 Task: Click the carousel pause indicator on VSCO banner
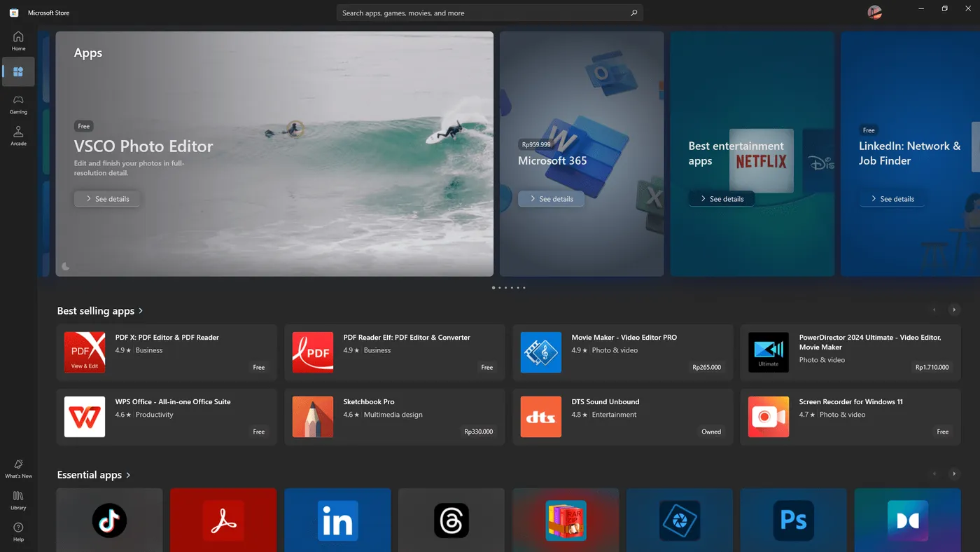tap(66, 266)
